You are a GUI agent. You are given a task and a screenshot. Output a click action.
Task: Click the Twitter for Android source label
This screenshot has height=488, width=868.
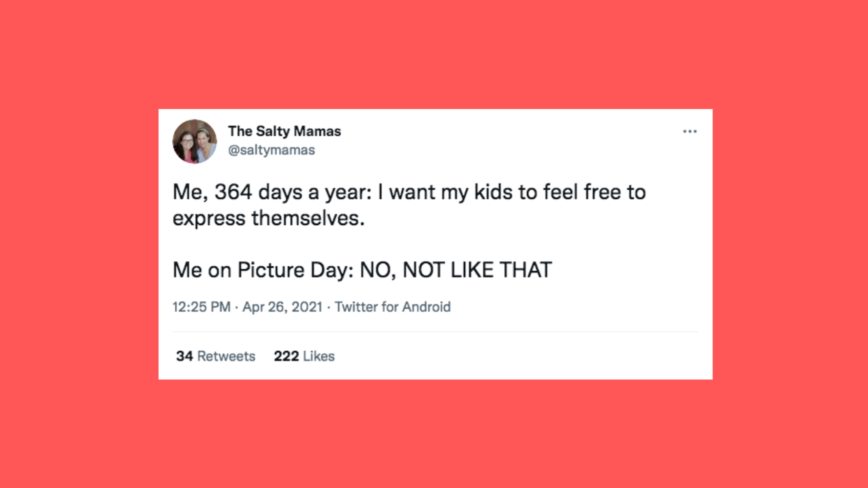(393, 307)
